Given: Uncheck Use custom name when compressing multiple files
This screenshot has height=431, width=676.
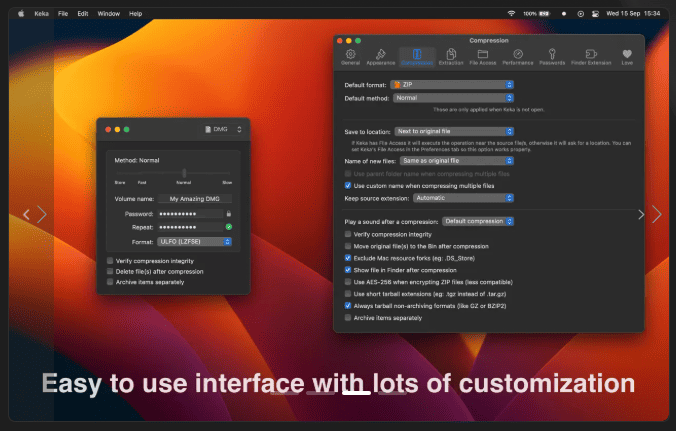Looking at the screenshot, I should click(x=347, y=186).
